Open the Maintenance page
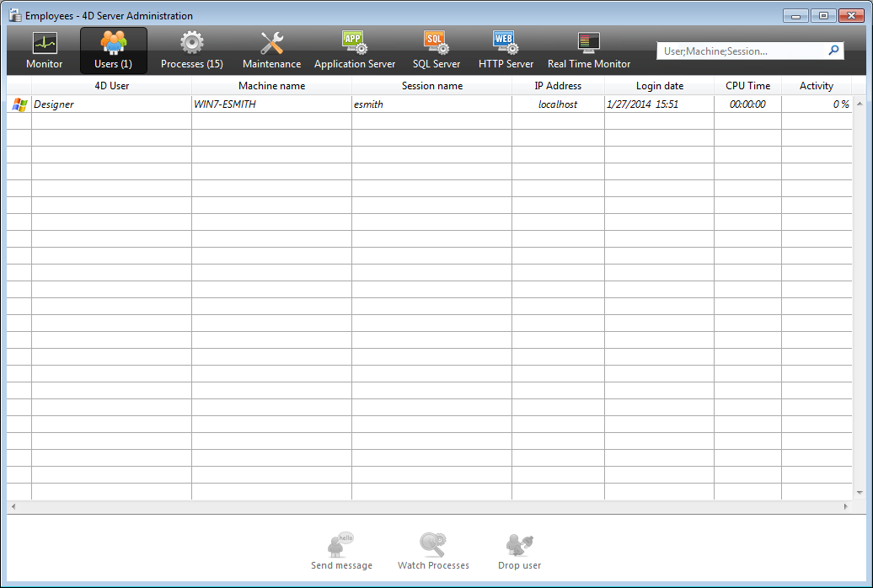 271,51
